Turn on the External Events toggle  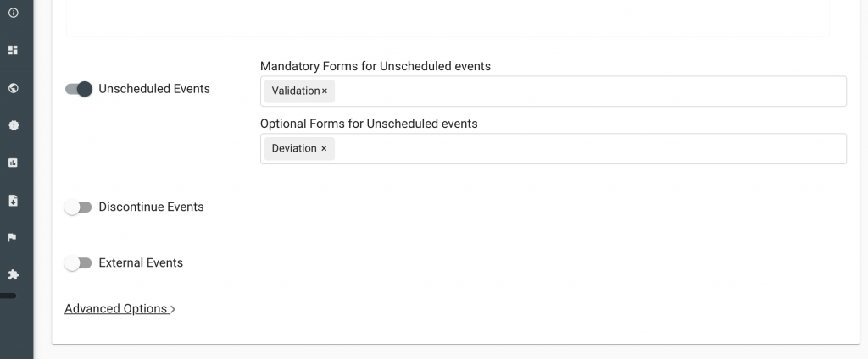click(78, 263)
